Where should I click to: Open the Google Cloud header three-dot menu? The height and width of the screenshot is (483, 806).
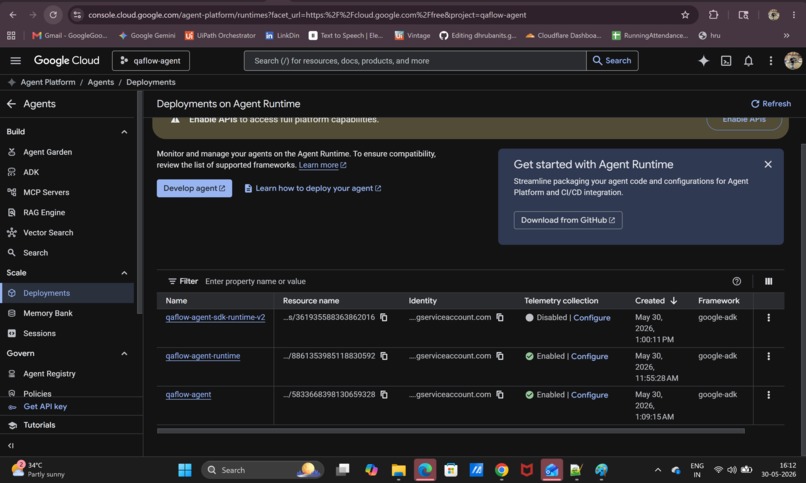pyautogui.click(x=771, y=61)
